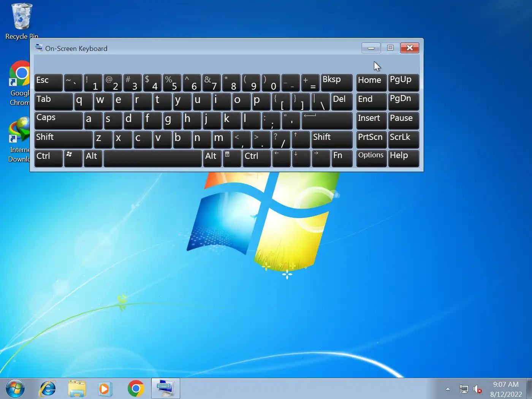Open the Google Chrome desktop shortcut

[20, 83]
